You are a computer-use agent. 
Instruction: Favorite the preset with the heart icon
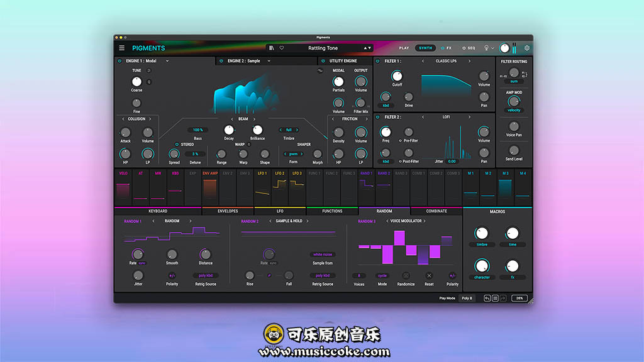[282, 48]
